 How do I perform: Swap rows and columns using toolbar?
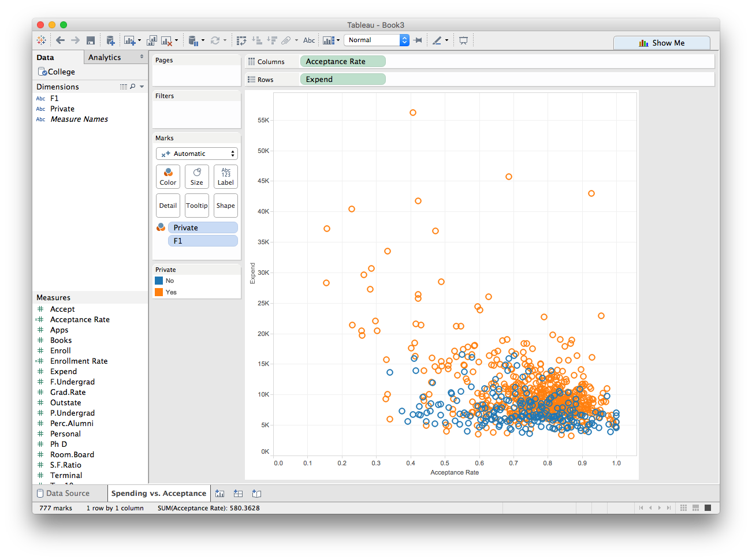coord(241,40)
